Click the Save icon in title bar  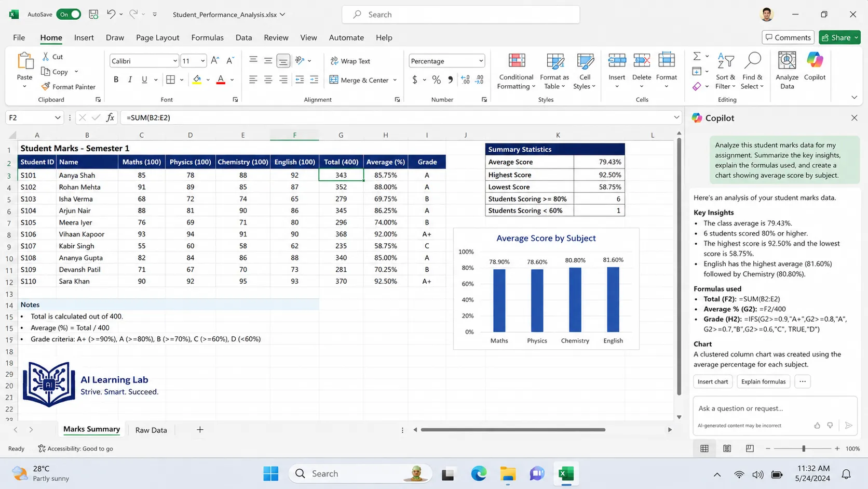[x=93, y=15]
